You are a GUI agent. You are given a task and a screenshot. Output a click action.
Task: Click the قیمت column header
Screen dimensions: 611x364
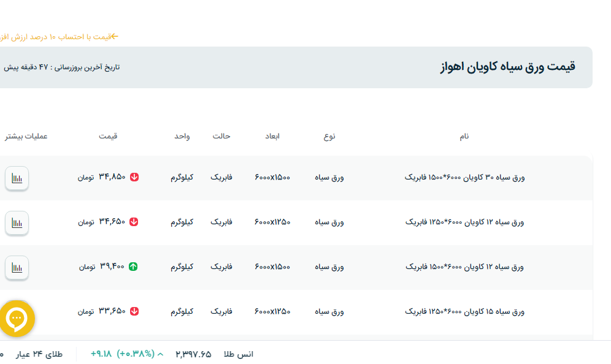click(108, 136)
